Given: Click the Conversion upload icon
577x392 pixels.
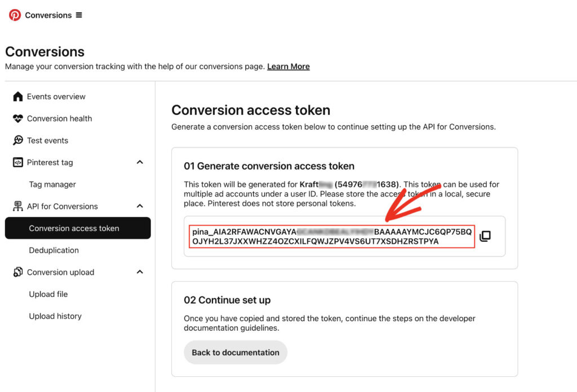Looking at the screenshot, I should click(17, 272).
